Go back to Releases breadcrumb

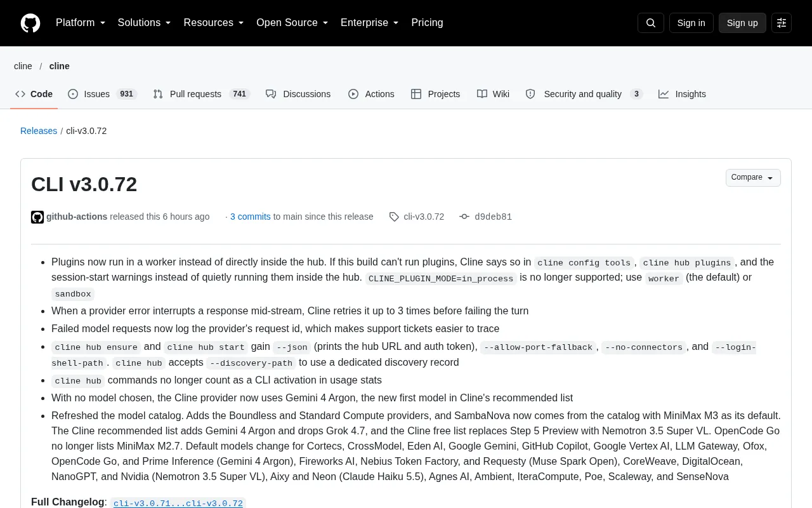39,131
